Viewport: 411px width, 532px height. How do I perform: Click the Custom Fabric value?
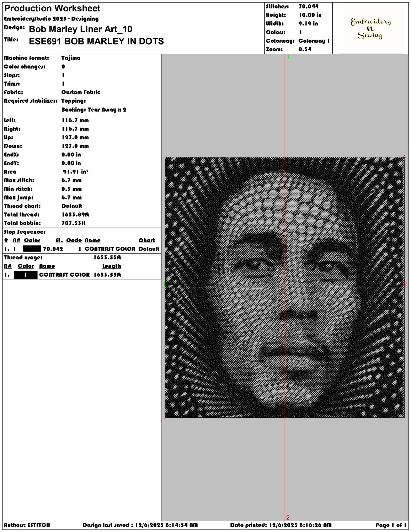click(x=81, y=92)
